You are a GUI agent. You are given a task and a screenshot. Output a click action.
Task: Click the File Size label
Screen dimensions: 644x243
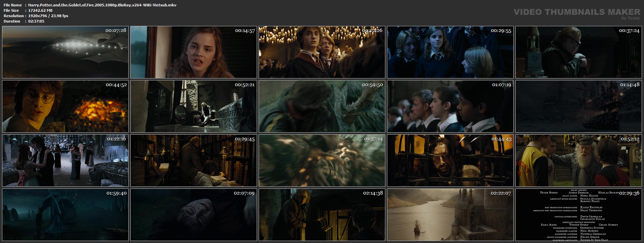[x=11, y=10]
